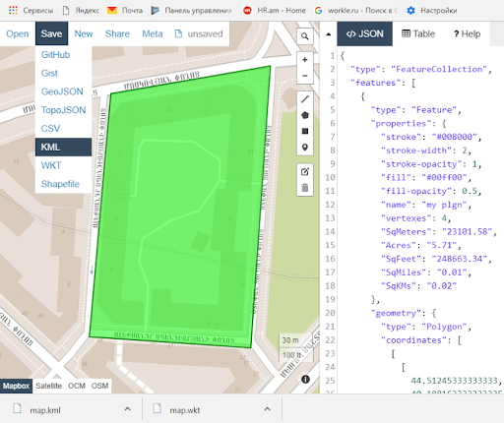
Task: Open the downloaded map.wkt file
Action: (184, 410)
